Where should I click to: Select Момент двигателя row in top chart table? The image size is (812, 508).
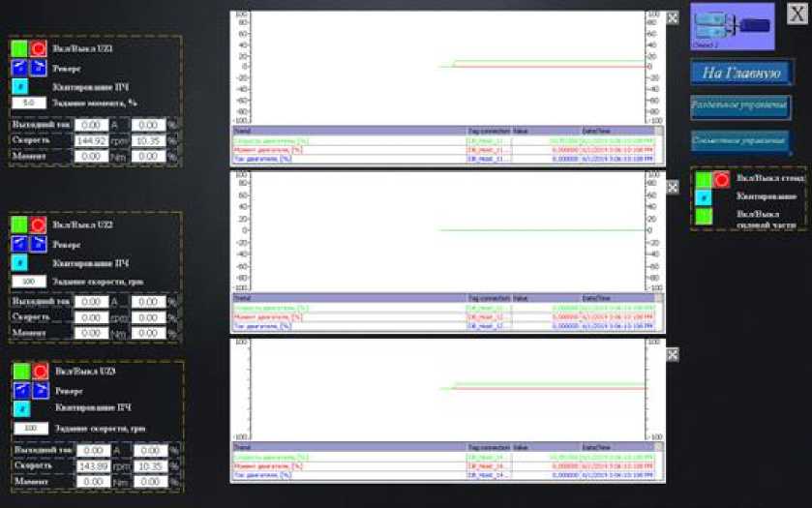coord(444,150)
